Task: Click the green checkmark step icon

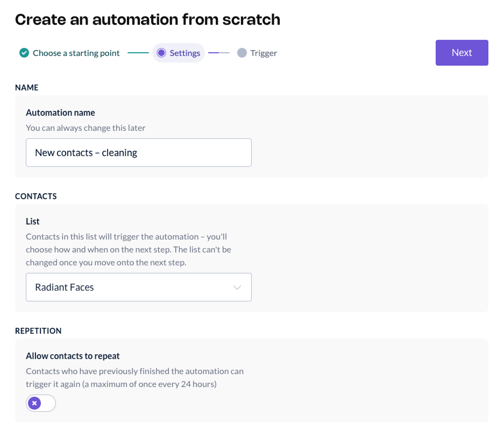Action: click(x=24, y=53)
